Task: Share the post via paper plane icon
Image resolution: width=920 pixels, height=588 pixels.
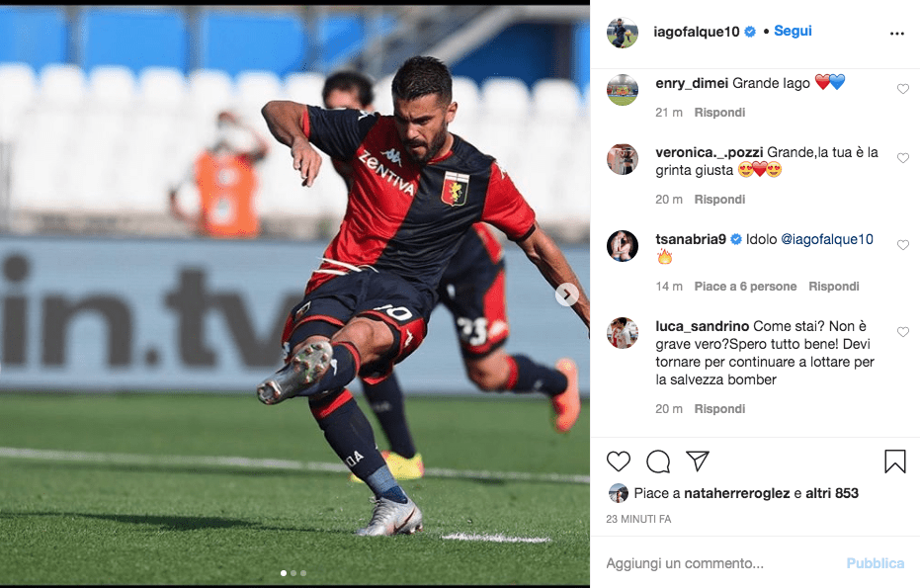Action: (x=698, y=462)
